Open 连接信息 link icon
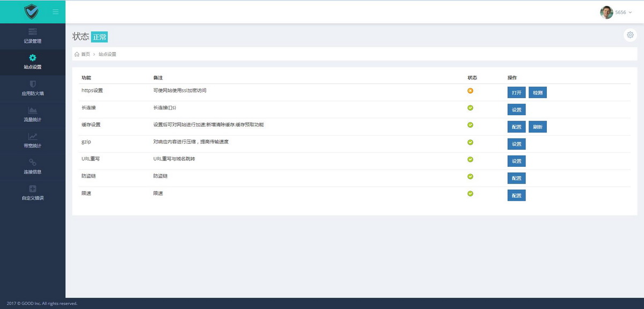 33,162
